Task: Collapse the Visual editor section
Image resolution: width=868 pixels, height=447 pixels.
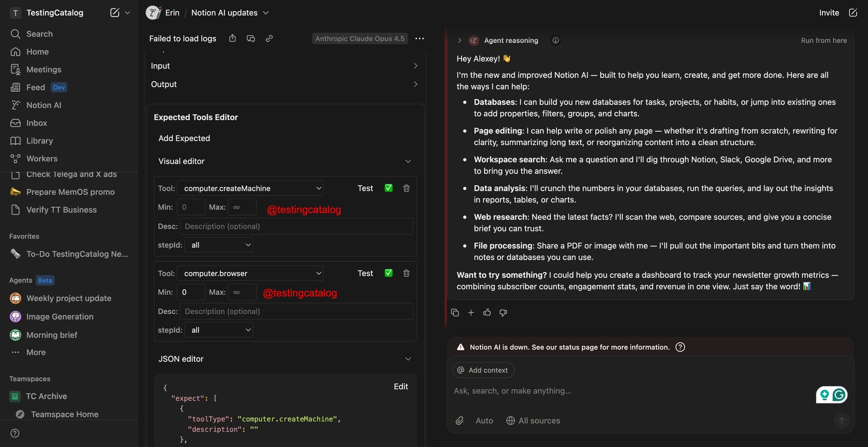Action: point(408,161)
